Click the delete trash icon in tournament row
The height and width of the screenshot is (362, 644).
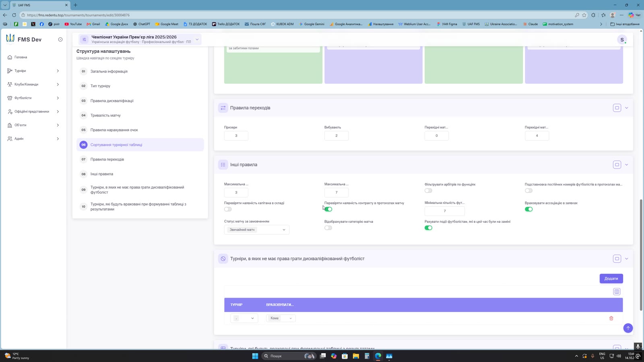tap(611, 318)
